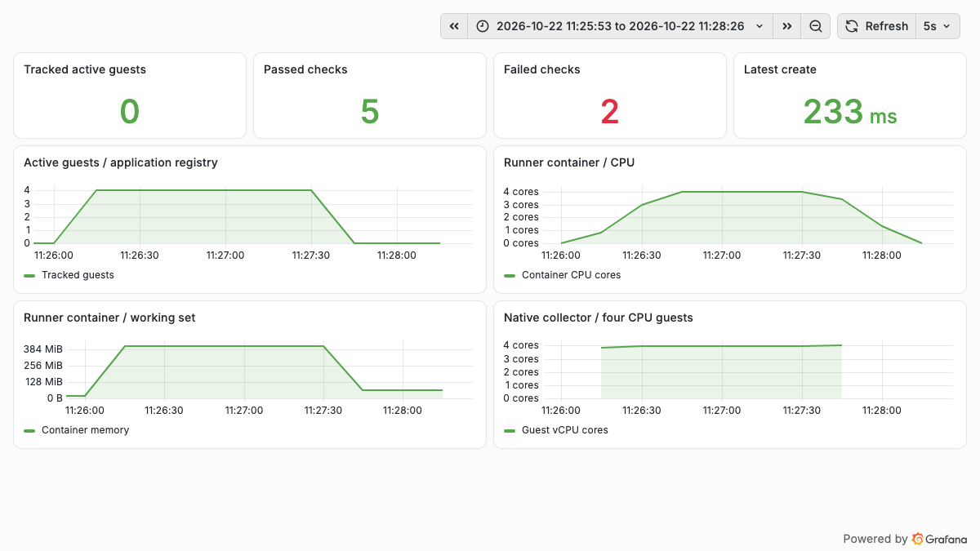The image size is (980, 551).
Task: Open Tracked active guests panel title
Action: click(x=85, y=69)
